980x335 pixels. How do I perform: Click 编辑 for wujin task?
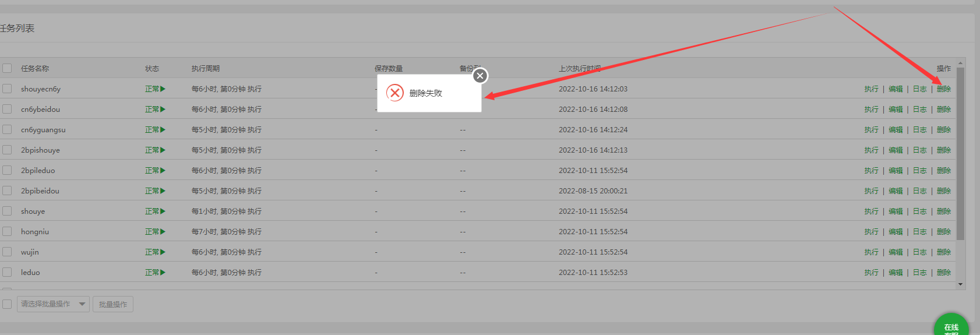[896, 252]
